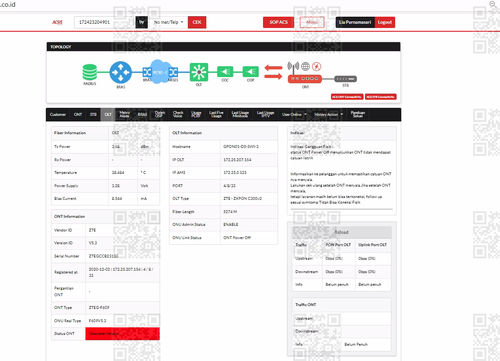
Task: Click the 'ONT Power Off' link status value
Action: 237,238
